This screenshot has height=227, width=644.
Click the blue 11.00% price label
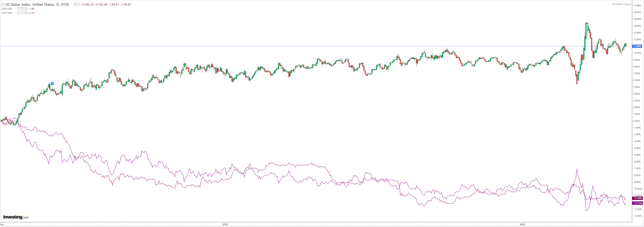(637, 46)
